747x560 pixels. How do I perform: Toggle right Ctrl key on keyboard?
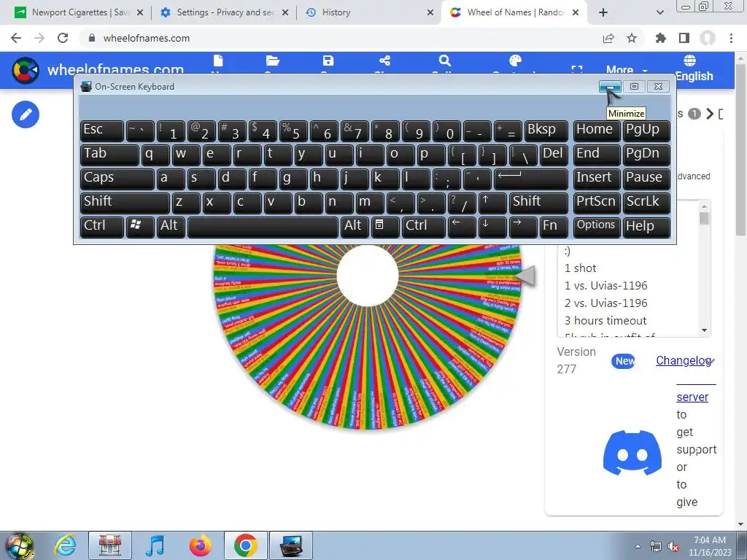(423, 226)
